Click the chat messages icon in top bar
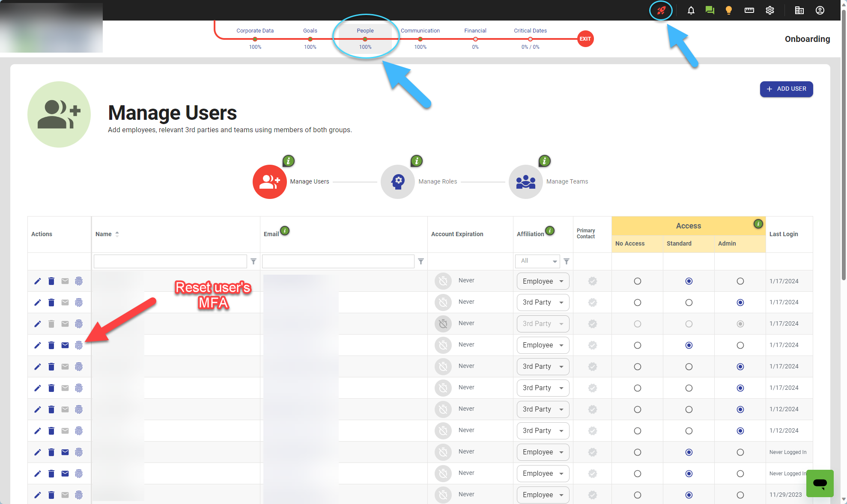The image size is (847, 504). click(x=710, y=10)
